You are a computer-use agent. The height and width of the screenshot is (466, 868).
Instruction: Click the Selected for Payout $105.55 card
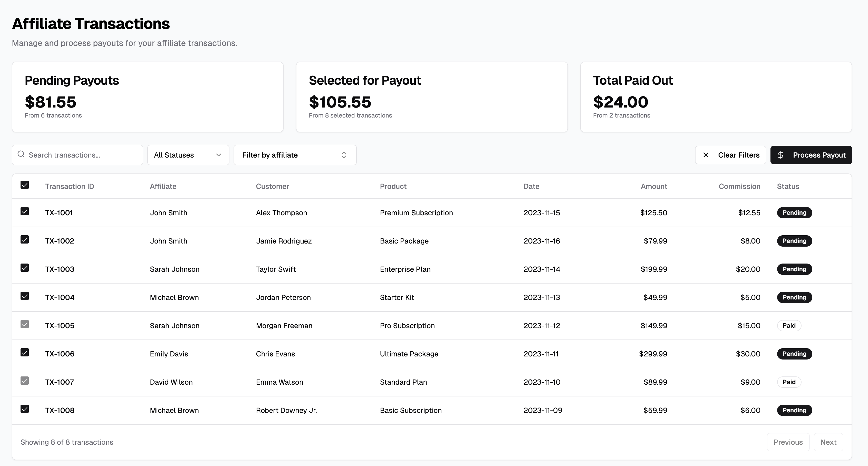pyautogui.click(x=432, y=97)
